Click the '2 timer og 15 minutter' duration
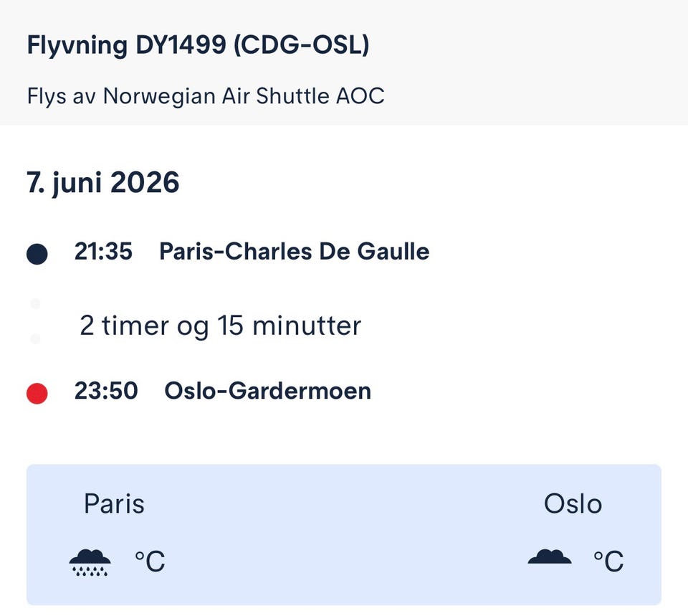Viewport: 688px width, 616px height. click(220, 326)
